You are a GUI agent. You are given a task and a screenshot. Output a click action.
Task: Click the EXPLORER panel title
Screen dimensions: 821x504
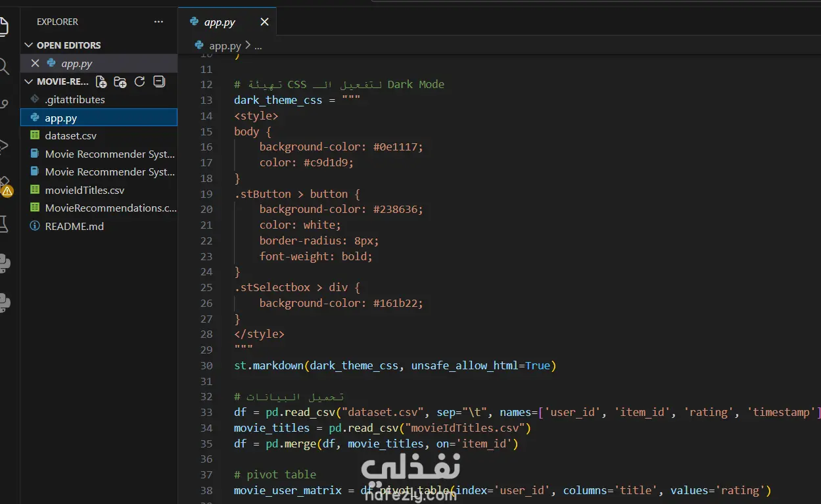tap(57, 22)
